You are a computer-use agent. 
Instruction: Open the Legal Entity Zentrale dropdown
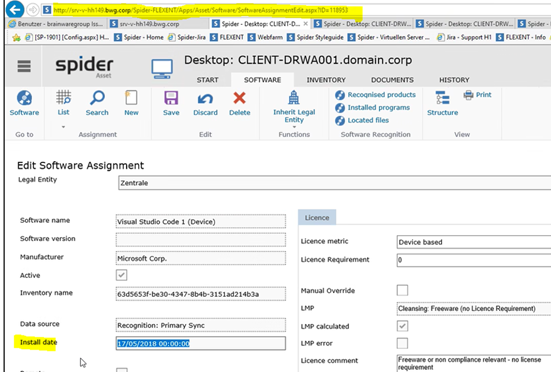click(x=335, y=183)
